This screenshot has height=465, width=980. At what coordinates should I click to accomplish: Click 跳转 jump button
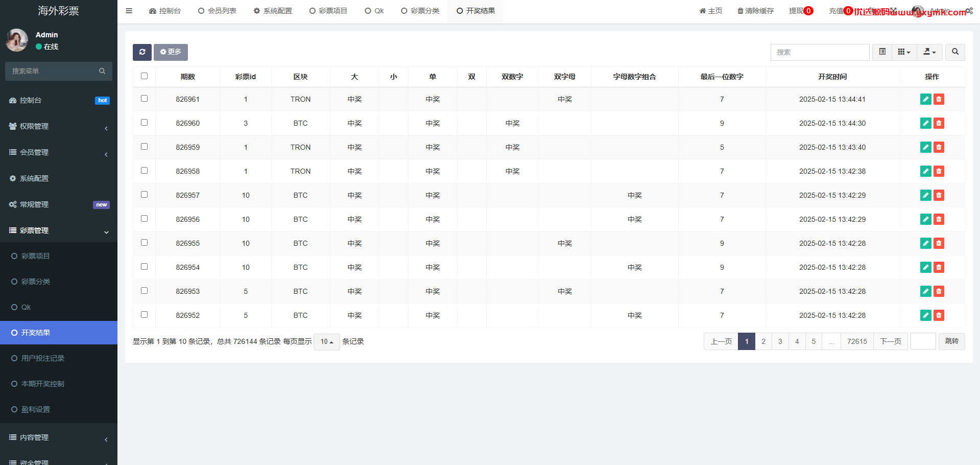[x=951, y=341]
